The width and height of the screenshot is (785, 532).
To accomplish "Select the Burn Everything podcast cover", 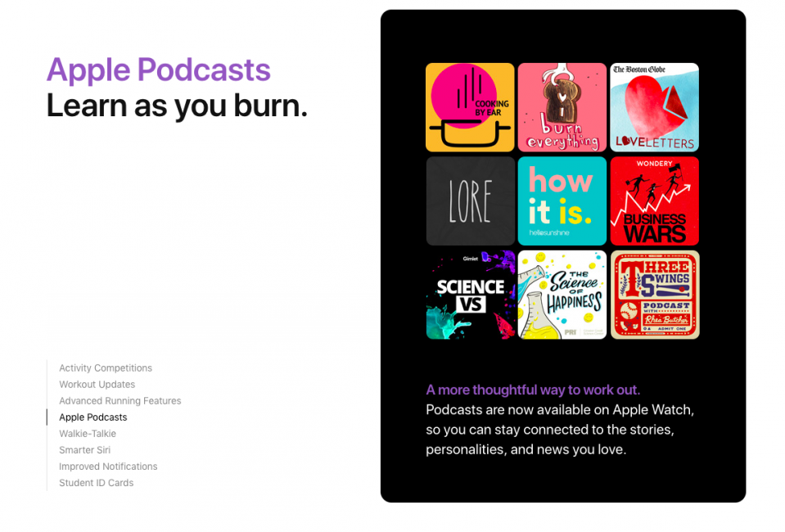I will click(562, 107).
